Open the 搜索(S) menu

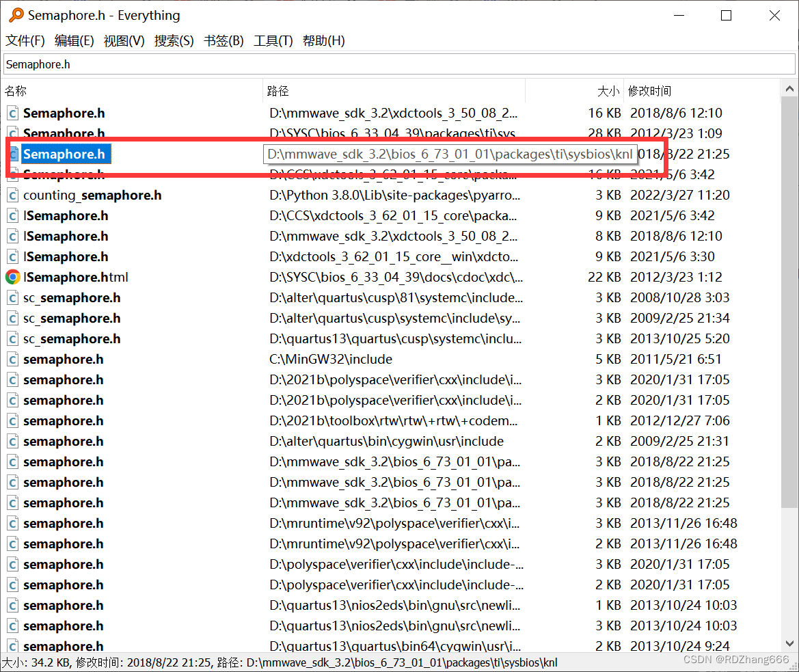[174, 41]
